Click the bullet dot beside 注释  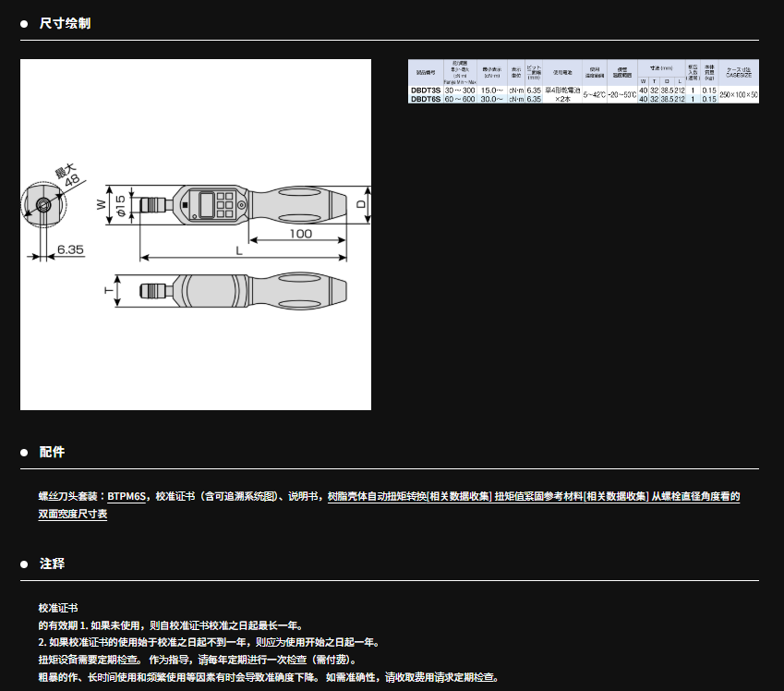coord(25,564)
